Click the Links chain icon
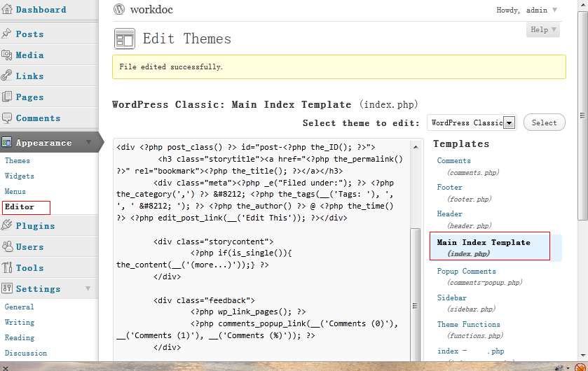 click(x=7, y=76)
